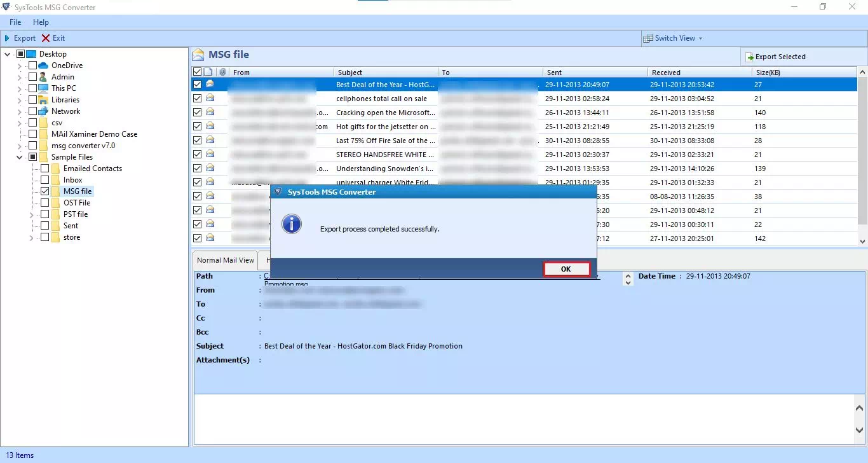Click the Libraries folder icon
This screenshot has height=463, width=868.
pyautogui.click(x=43, y=100)
